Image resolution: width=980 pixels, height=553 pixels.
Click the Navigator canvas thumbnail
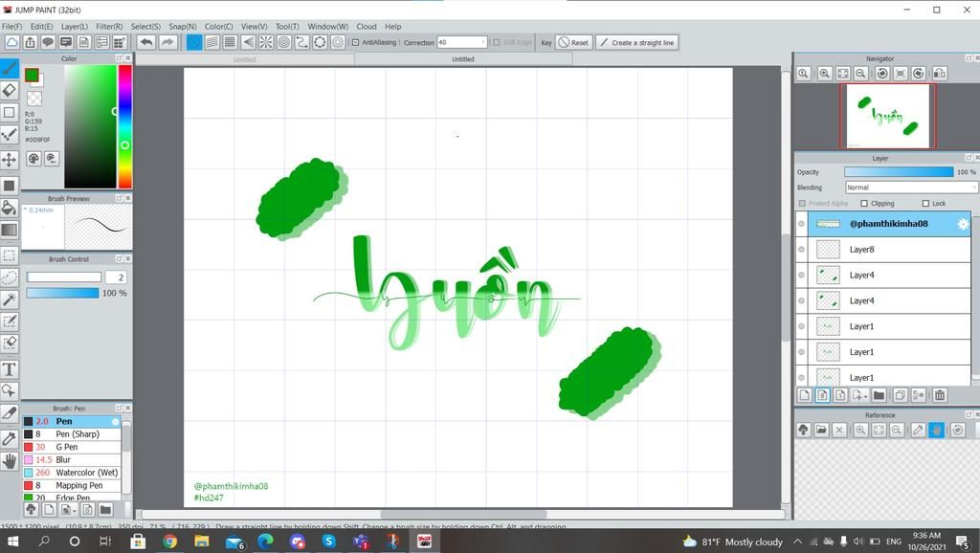tap(887, 116)
